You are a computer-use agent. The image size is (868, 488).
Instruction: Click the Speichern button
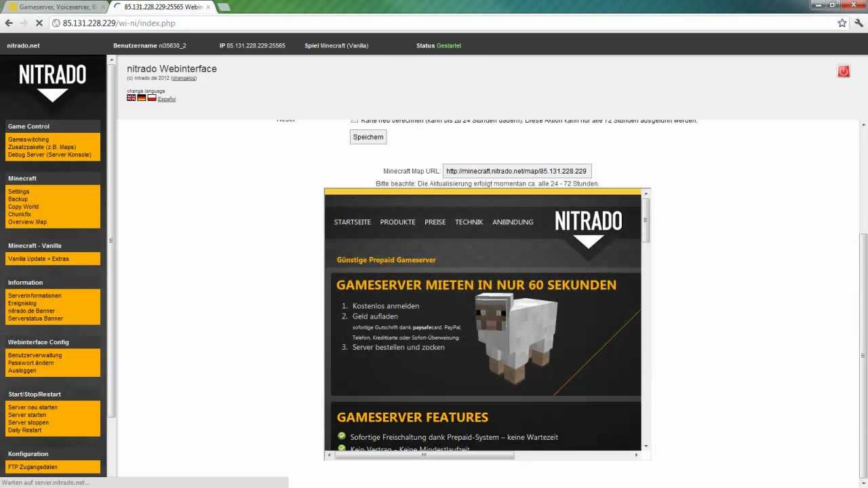[368, 137]
